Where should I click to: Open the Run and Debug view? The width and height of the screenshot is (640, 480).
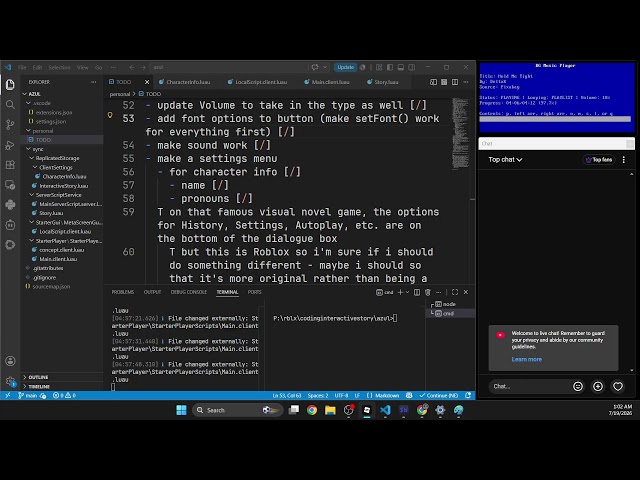click(x=10, y=145)
